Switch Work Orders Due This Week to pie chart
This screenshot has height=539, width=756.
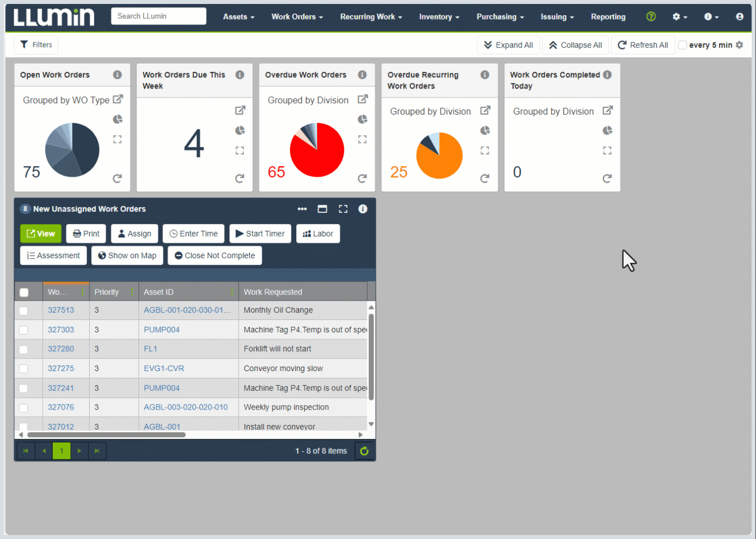[x=240, y=130]
